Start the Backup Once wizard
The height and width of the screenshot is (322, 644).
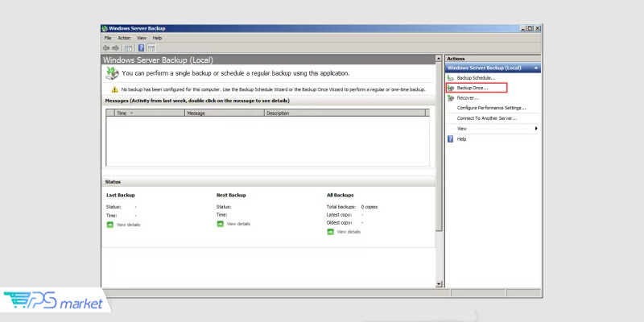pyautogui.click(x=473, y=88)
